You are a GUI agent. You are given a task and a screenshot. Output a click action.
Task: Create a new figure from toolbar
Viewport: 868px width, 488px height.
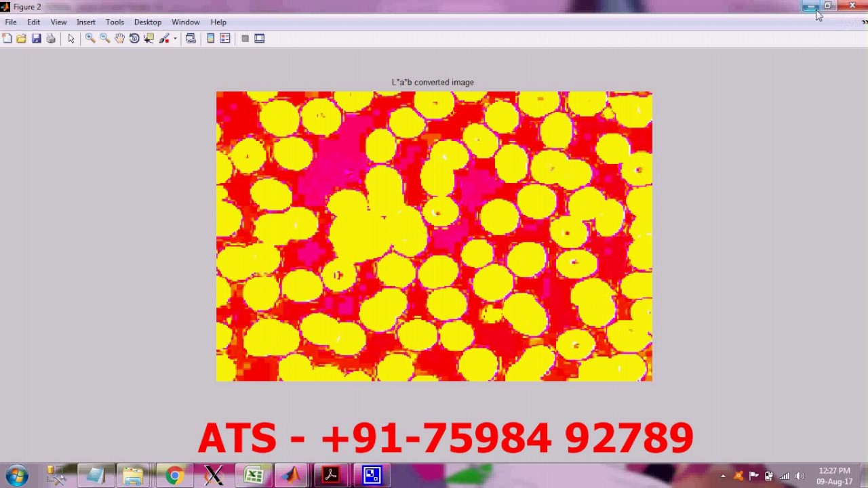click(7, 39)
